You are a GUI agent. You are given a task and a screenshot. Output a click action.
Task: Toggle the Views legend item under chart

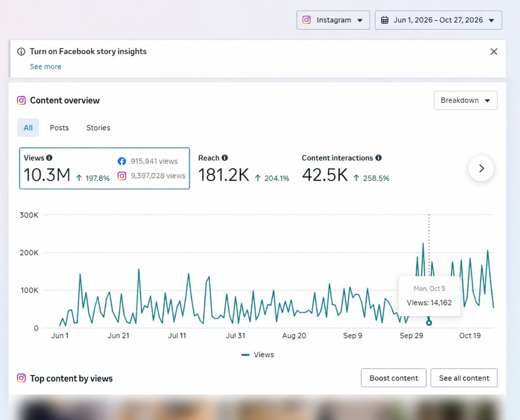[258, 355]
